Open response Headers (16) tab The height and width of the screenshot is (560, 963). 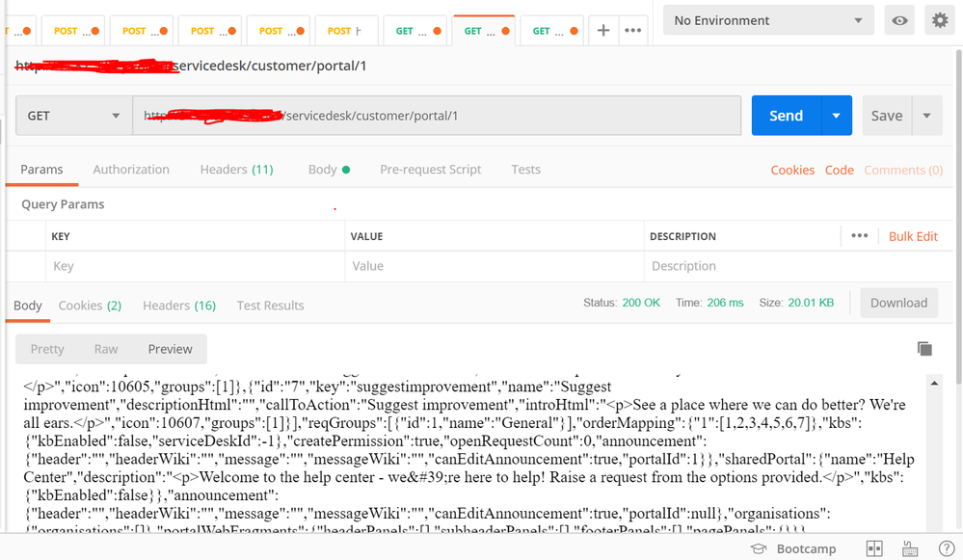[179, 306]
